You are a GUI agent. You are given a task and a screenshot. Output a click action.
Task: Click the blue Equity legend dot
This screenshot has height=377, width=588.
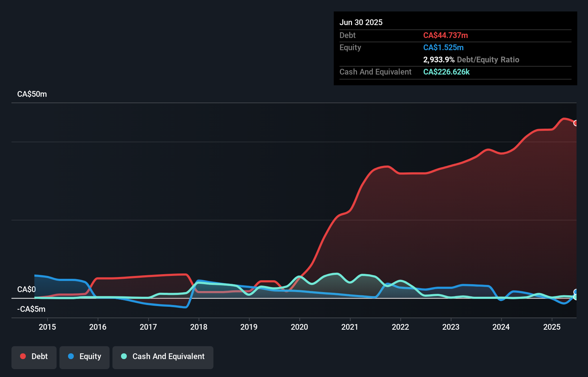(71, 356)
